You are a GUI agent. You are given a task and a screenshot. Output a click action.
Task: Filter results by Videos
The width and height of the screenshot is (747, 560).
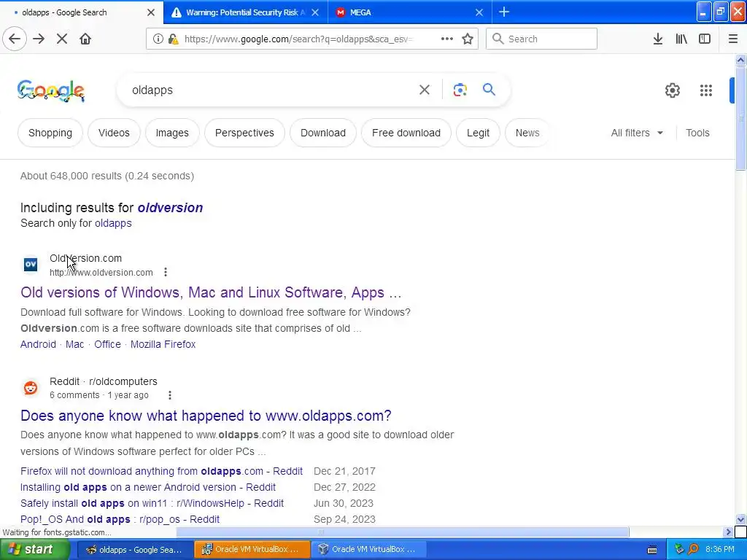coord(114,133)
